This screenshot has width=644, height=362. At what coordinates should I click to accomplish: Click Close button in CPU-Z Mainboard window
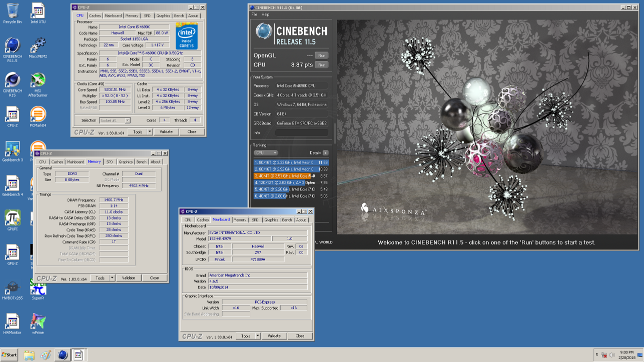[x=300, y=336]
